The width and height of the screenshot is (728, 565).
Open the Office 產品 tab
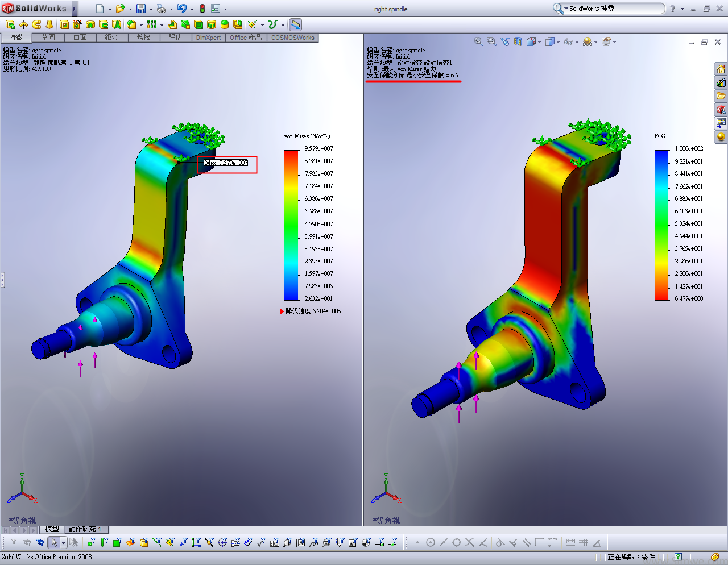click(x=246, y=38)
